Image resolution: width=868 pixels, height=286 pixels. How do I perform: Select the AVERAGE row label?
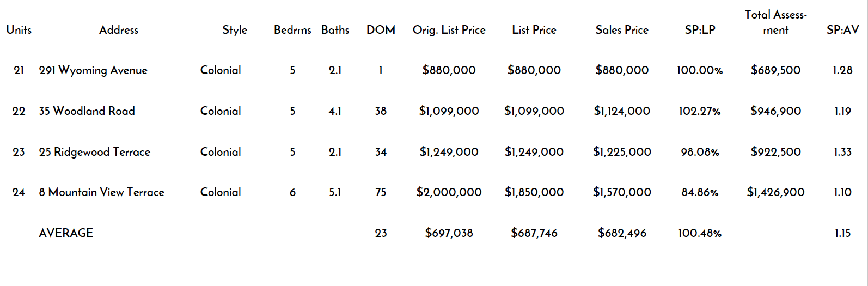(66, 233)
